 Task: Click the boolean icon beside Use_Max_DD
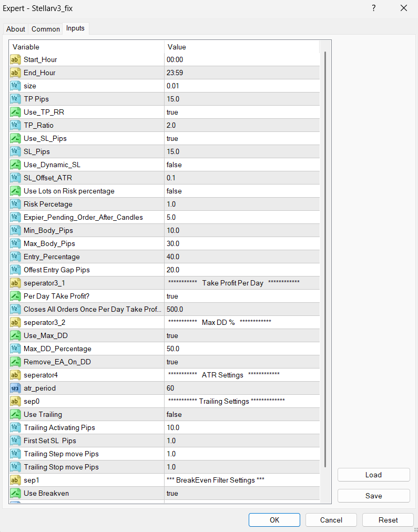point(15,336)
